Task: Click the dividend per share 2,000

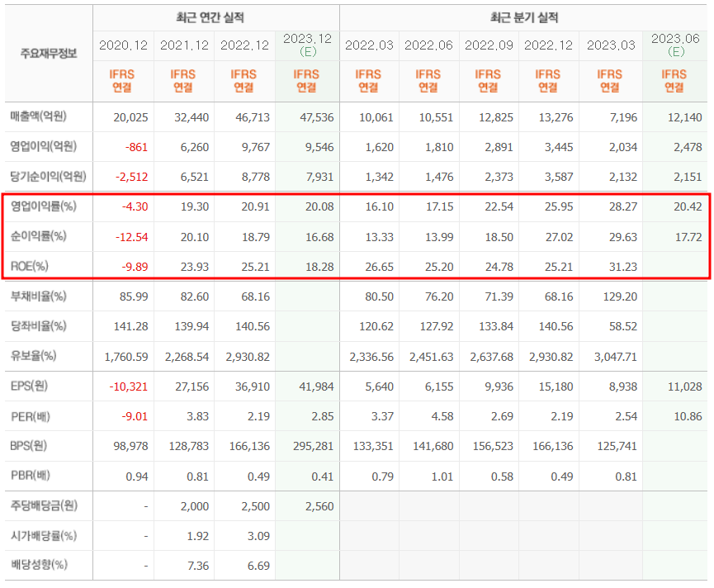Action: coord(195,506)
